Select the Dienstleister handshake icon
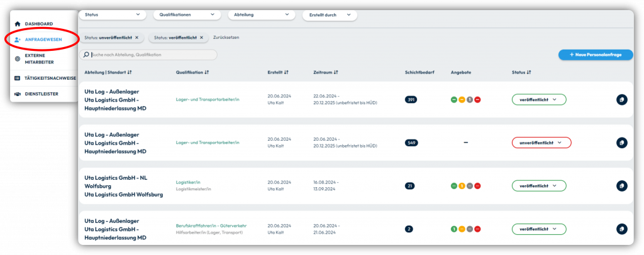The width and height of the screenshot is (644, 255). (17, 94)
